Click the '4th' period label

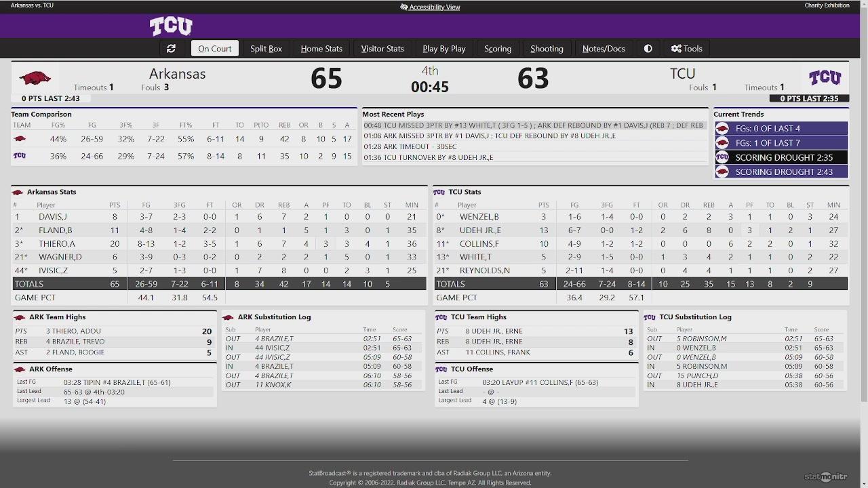coord(430,71)
